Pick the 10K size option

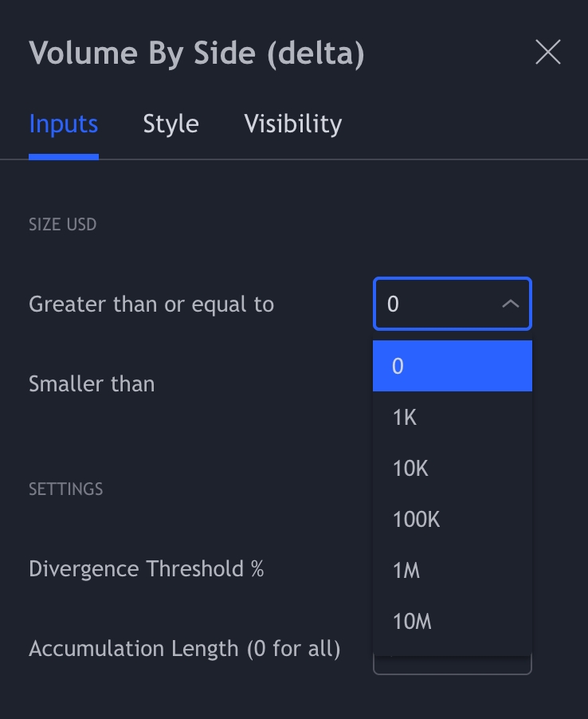[452, 468]
